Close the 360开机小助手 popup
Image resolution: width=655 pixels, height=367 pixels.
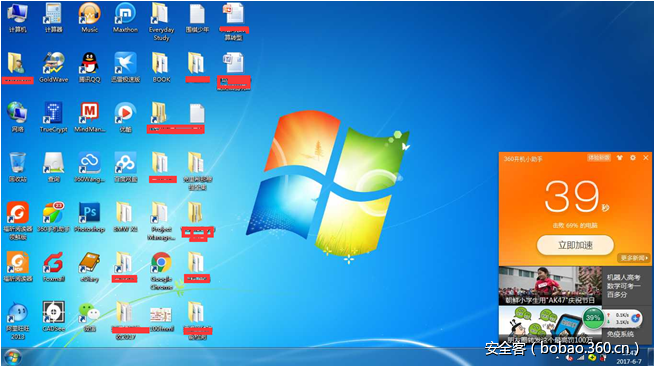tap(646, 158)
